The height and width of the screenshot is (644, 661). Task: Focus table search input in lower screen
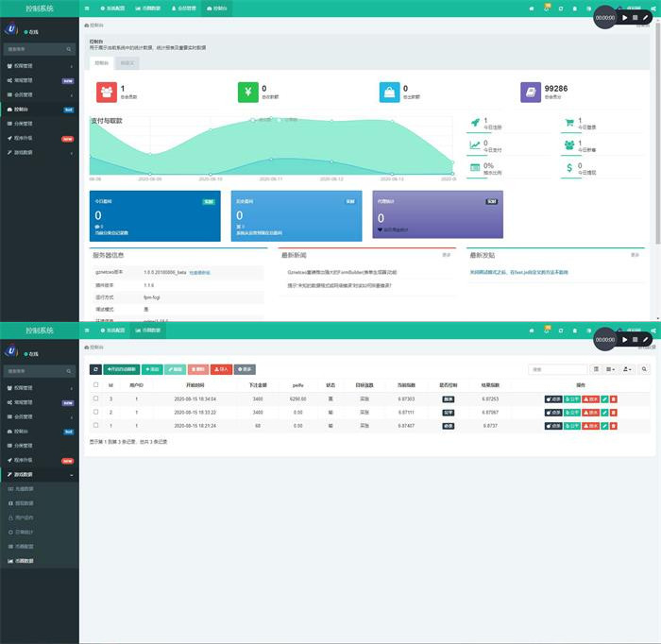(558, 369)
